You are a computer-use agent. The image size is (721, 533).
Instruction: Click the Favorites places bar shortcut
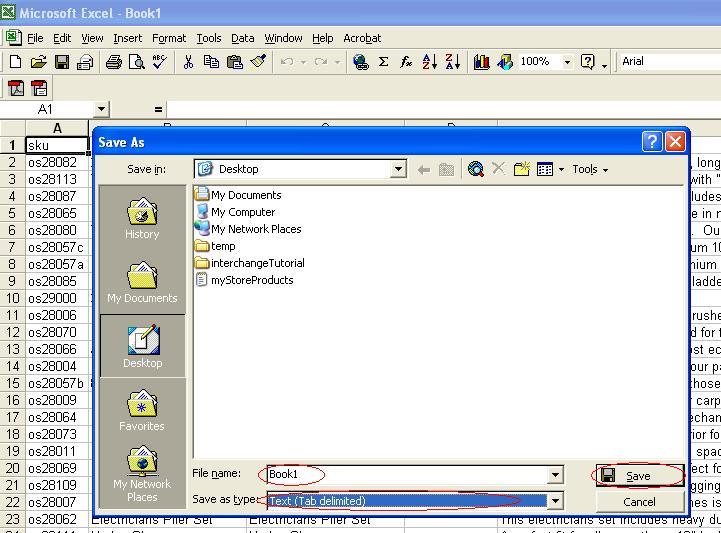tap(142, 410)
